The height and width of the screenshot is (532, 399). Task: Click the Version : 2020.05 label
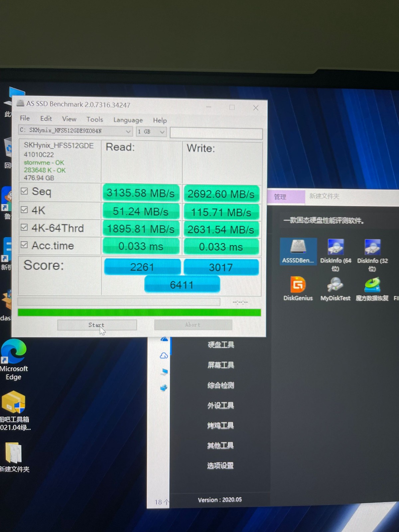point(220,500)
